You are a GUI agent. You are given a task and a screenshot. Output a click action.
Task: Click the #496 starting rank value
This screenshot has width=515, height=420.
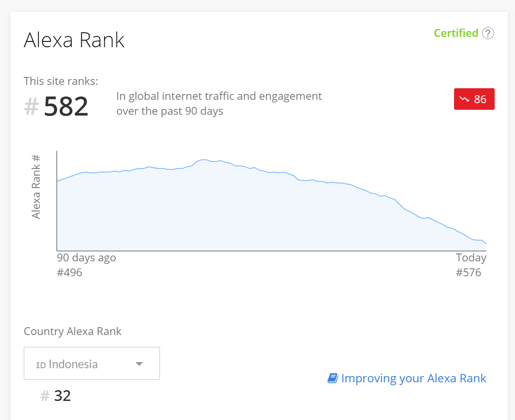[70, 273]
